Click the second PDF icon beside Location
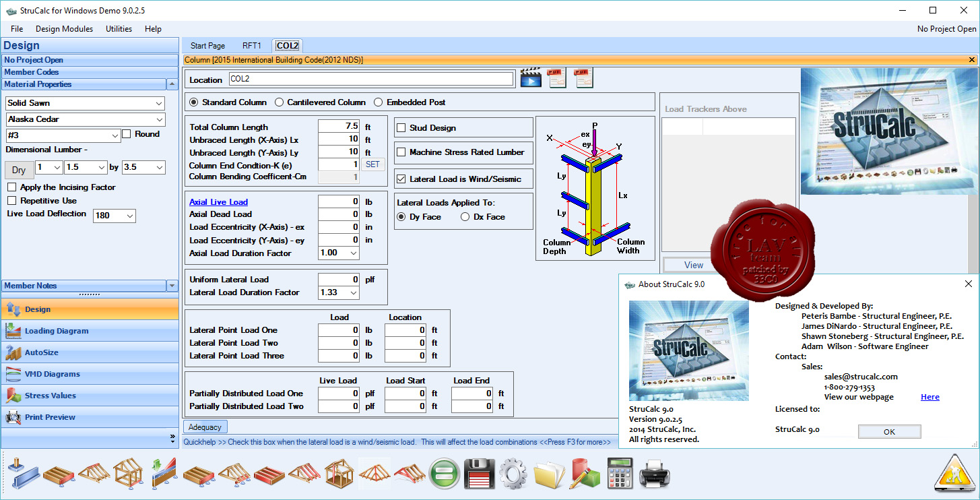The width and height of the screenshot is (980, 500). click(x=583, y=78)
